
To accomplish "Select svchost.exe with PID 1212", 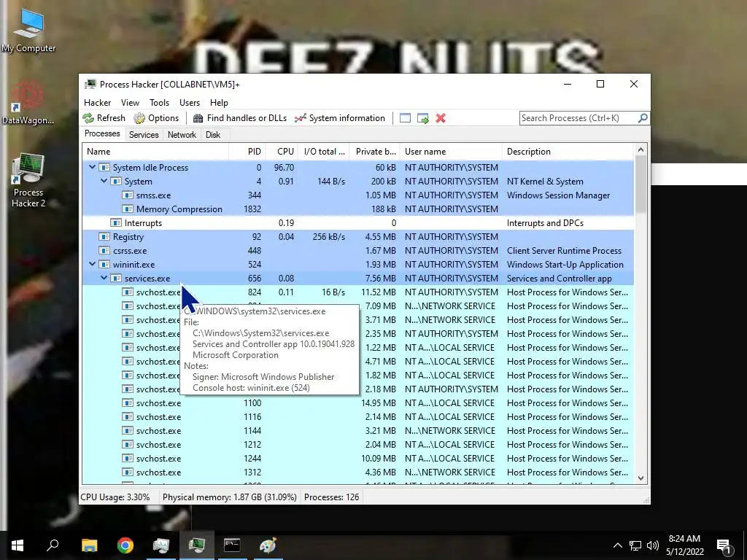I will tap(357, 444).
